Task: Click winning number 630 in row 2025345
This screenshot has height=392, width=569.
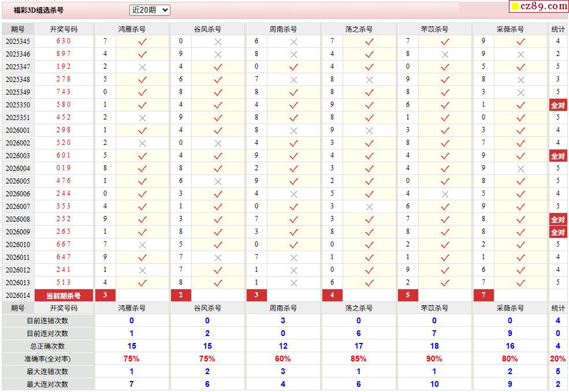Action: [64, 41]
